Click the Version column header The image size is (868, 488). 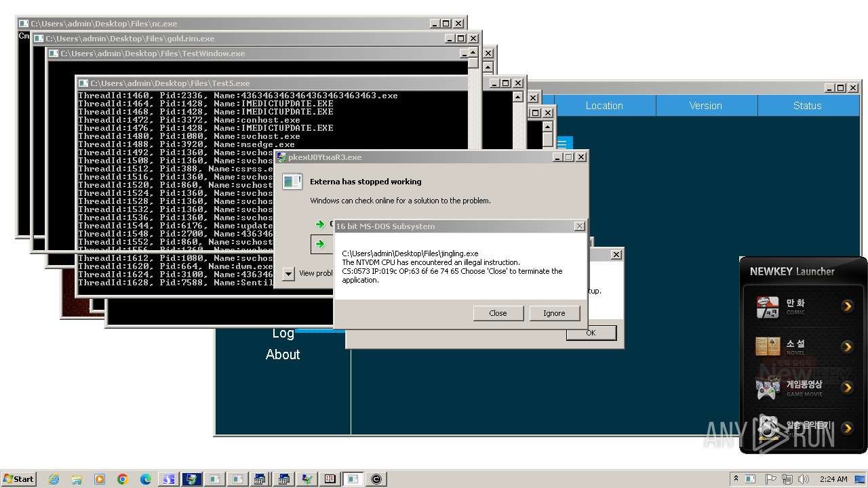tap(706, 106)
